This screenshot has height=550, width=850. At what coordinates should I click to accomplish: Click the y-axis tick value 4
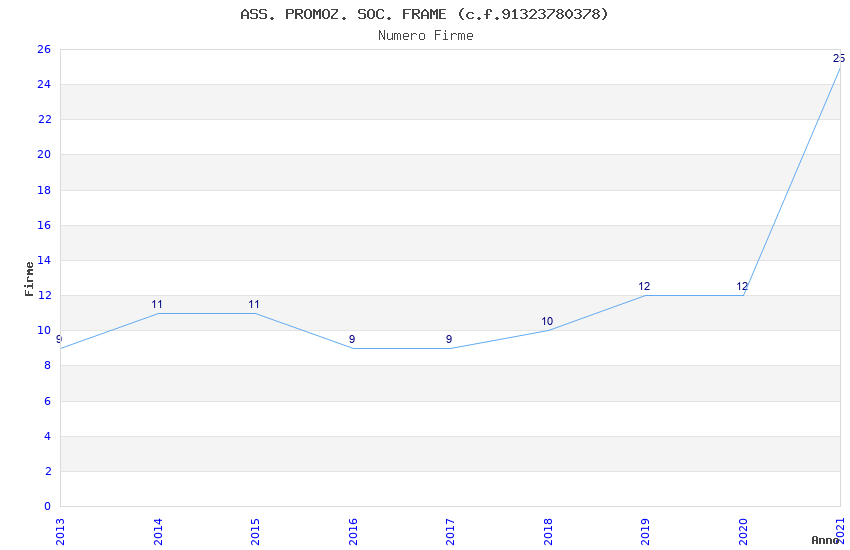47,436
